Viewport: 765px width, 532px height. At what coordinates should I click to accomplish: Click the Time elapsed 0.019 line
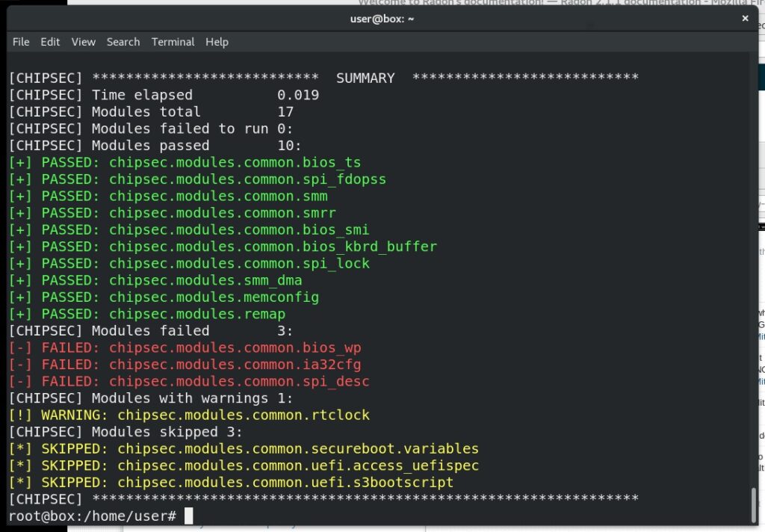pos(164,95)
